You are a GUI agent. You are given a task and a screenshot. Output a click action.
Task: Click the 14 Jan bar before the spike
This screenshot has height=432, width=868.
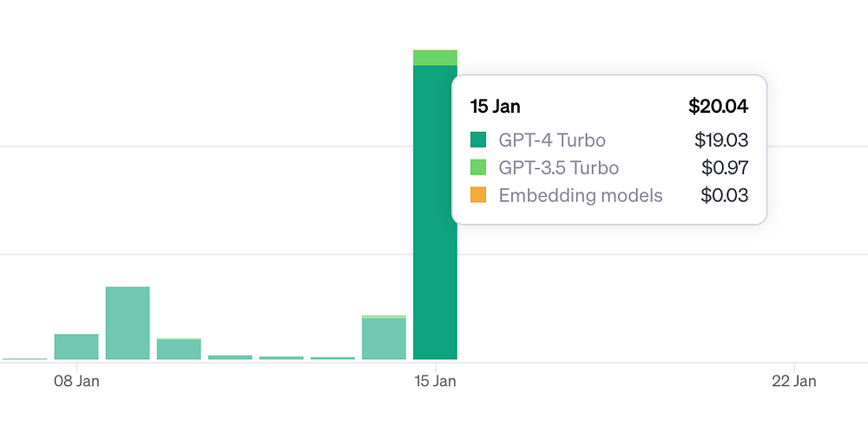[x=384, y=337]
